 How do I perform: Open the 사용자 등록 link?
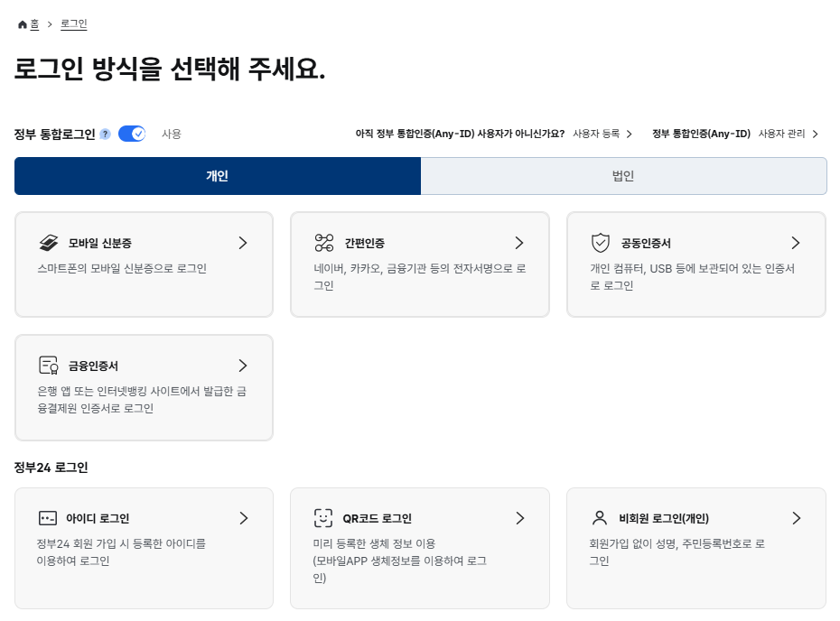(602, 134)
